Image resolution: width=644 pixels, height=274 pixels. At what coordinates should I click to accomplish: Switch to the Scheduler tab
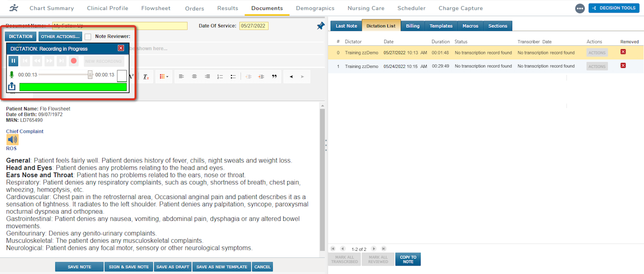click(412, 8)
